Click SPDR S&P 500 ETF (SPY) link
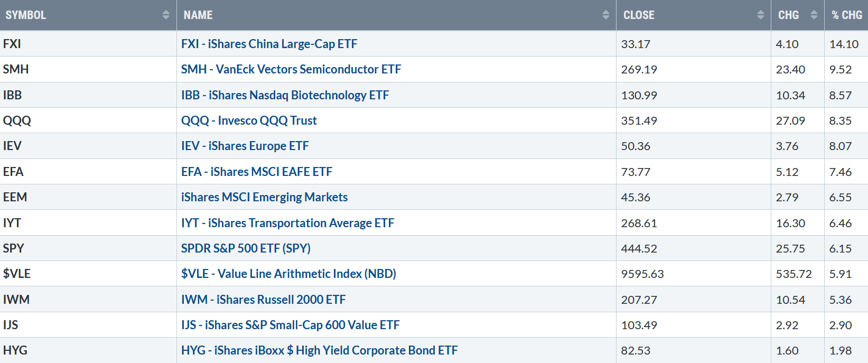This screenshot has width=868, height=363. [246, 248]
